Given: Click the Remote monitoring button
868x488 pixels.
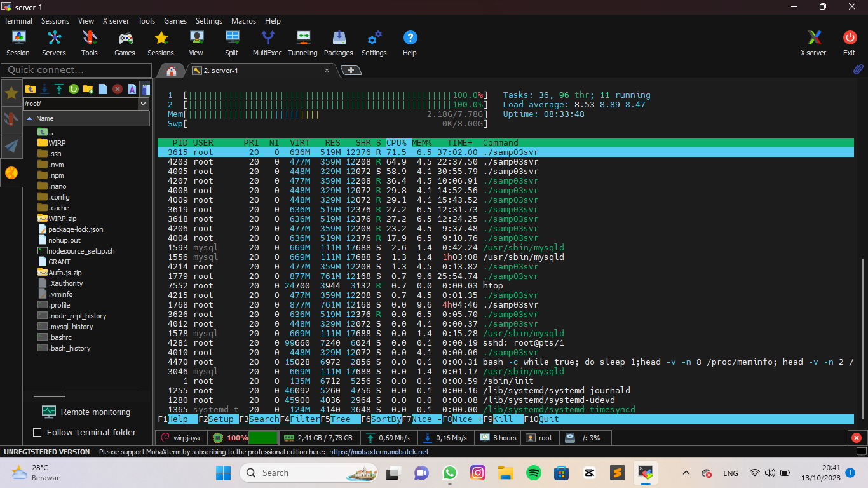Looking at the screenshot, I should tap(85, 412).
